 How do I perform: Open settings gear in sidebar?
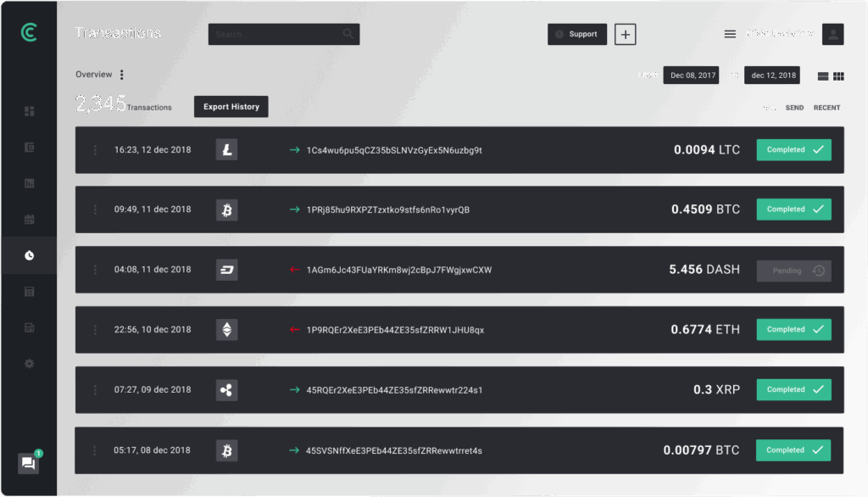click(29, 364)
